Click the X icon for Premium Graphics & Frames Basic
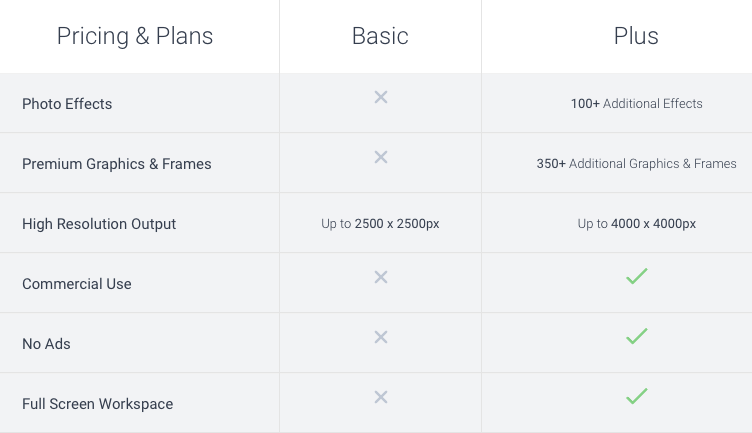 381,157
